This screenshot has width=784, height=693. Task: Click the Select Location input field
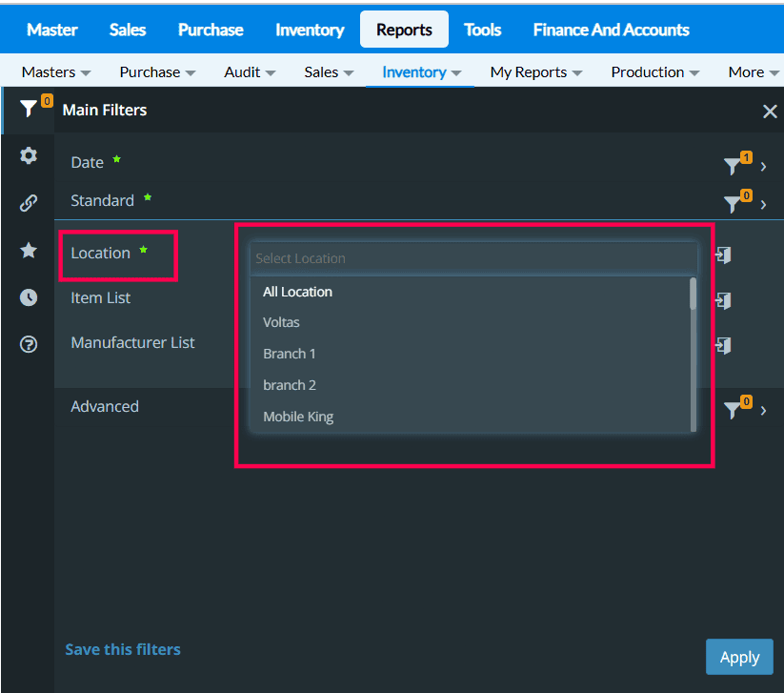(x=473, y=258)
